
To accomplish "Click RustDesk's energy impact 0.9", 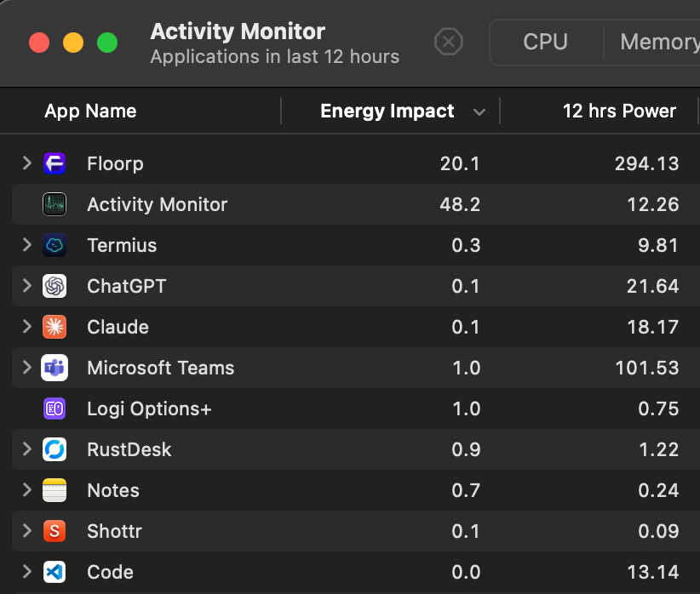I will 466,450.
